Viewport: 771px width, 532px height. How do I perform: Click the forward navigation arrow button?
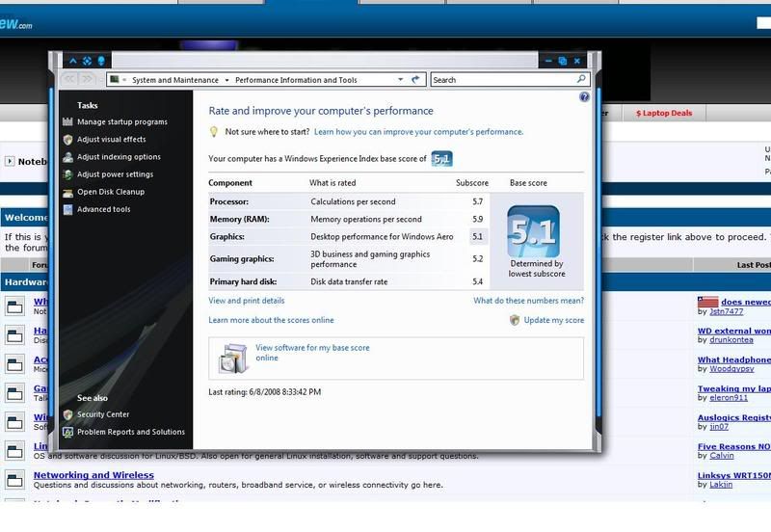point(88,79)
